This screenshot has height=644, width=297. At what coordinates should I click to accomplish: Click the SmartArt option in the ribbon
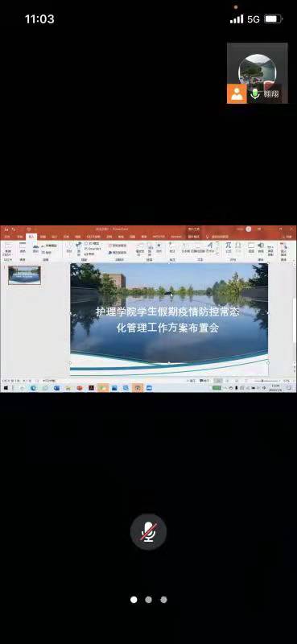tap(93, 249)
